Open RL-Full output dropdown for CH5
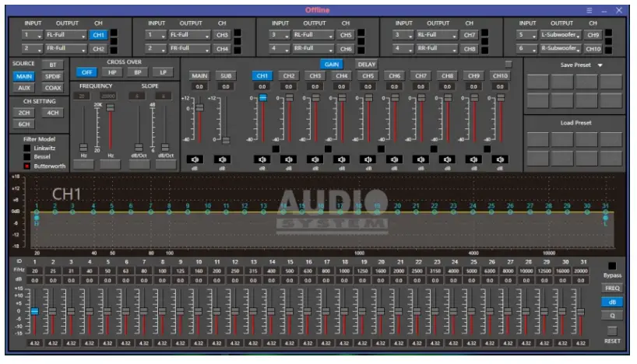The width and height of the screenshot is (637, 364). (313, 35)
